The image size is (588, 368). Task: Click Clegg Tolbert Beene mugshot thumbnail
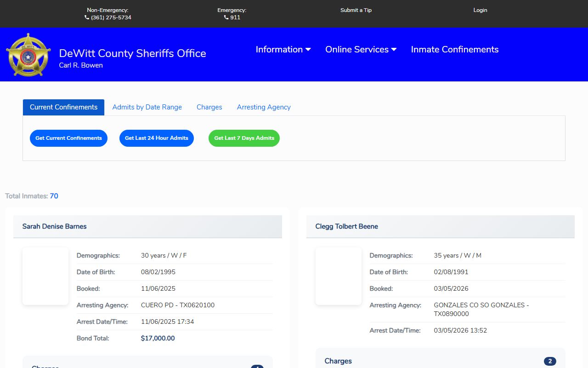[339, 276]
